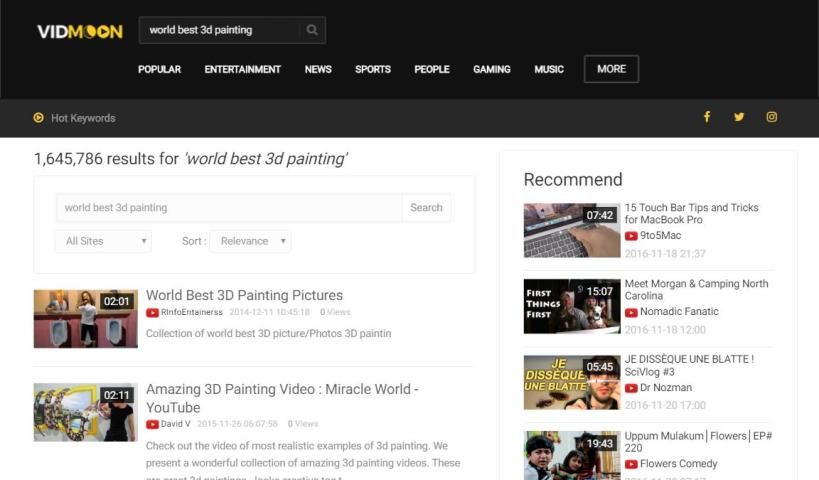The height and width of the screenshot is (480, 819).
Task: Expand the All Sites dropdown
Action: pos(103,241)
